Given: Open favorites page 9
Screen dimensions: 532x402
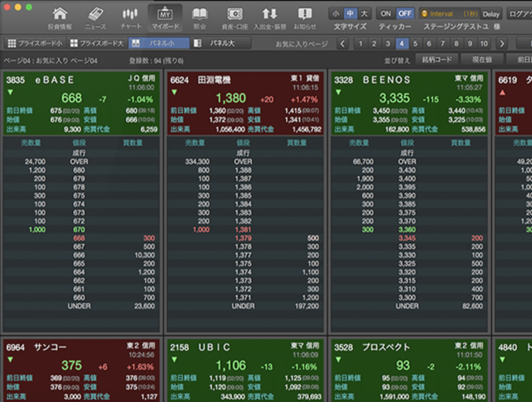Looking at the screenshot, I should point(470,43).
